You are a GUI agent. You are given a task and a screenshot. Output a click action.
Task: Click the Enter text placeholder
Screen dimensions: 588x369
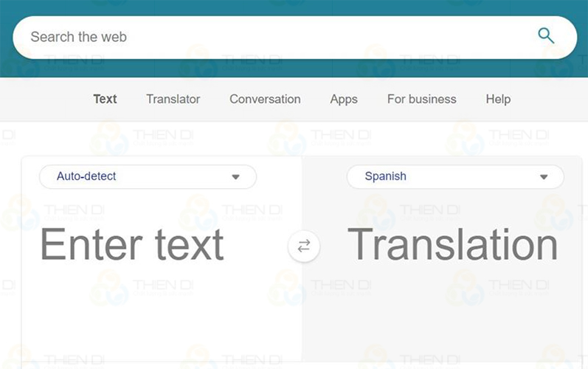(x=131, y=245)
